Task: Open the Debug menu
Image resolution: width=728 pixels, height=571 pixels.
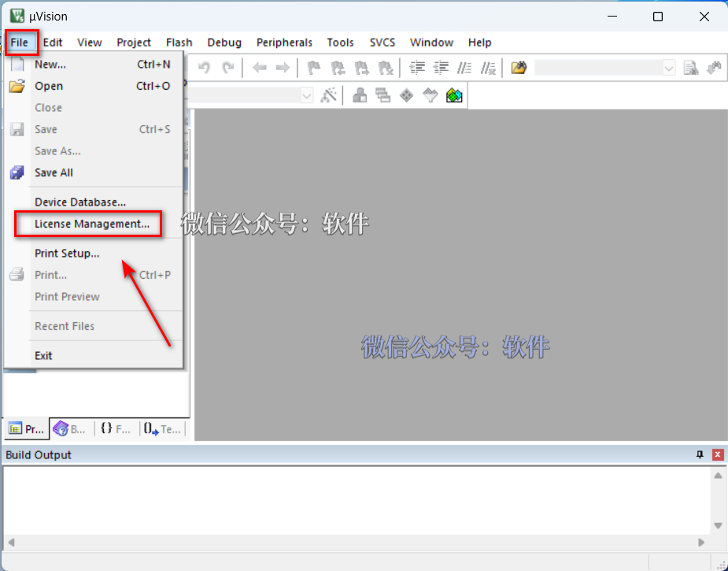Action: pyautogui.click(x=224, y=43)
